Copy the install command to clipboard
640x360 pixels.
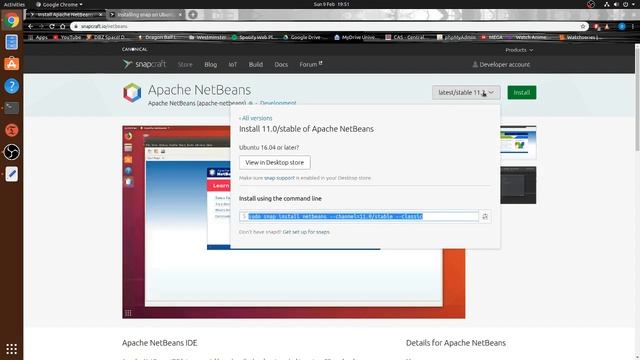click(485, 217)
